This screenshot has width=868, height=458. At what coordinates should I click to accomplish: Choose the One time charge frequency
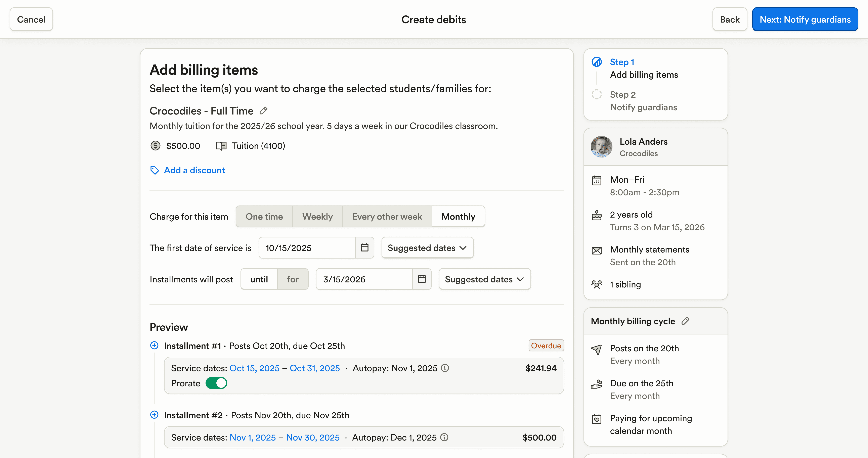click(x=264, y=217)
